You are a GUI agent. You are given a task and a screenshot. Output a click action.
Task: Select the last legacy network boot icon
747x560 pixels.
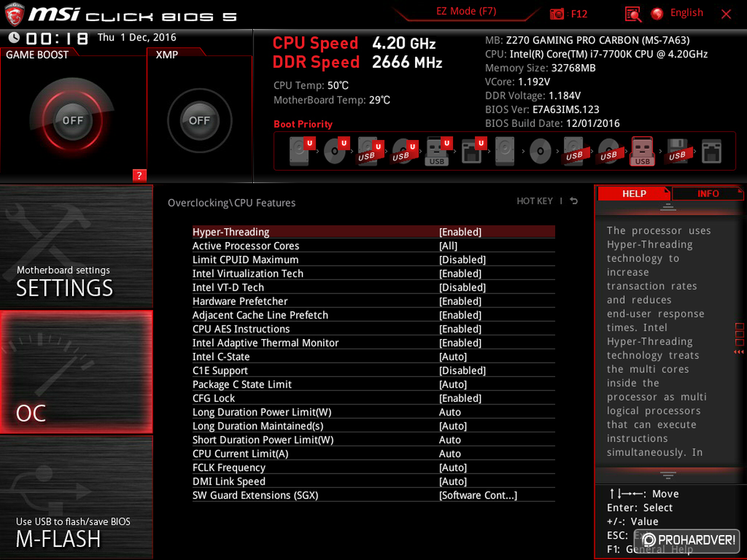[711, 151]
